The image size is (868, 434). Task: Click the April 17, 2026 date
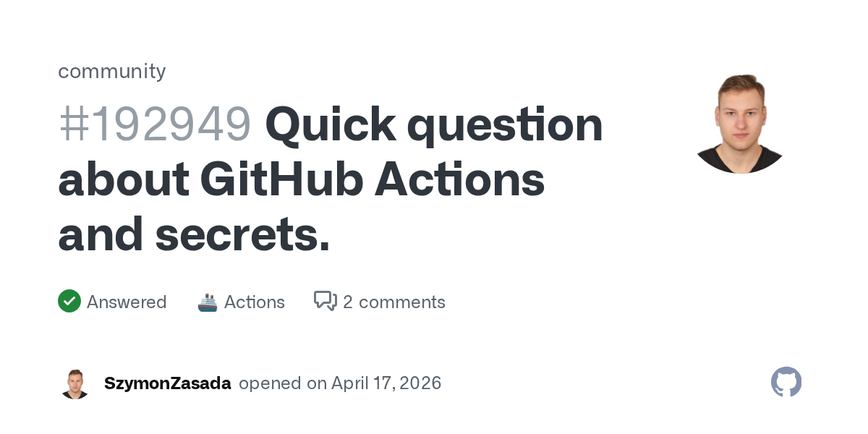click(x=386, y=383)
